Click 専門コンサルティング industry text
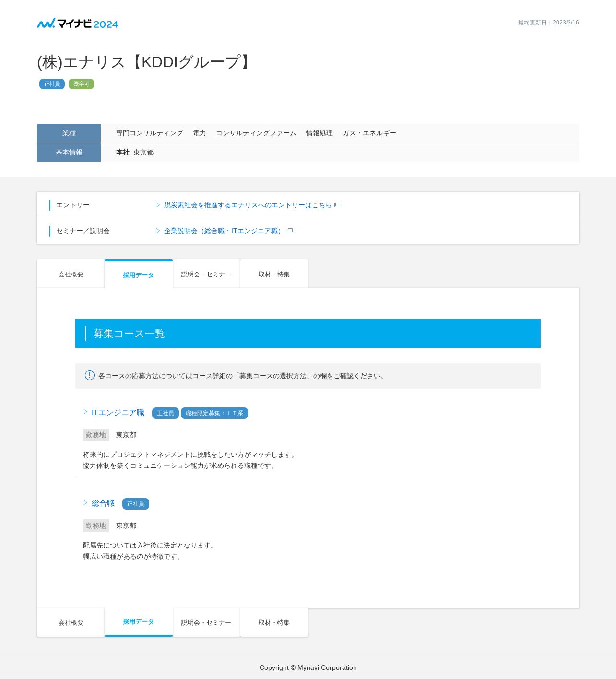Image resolution: width=616 pixels, height=679 pixels. pos(150,133)
